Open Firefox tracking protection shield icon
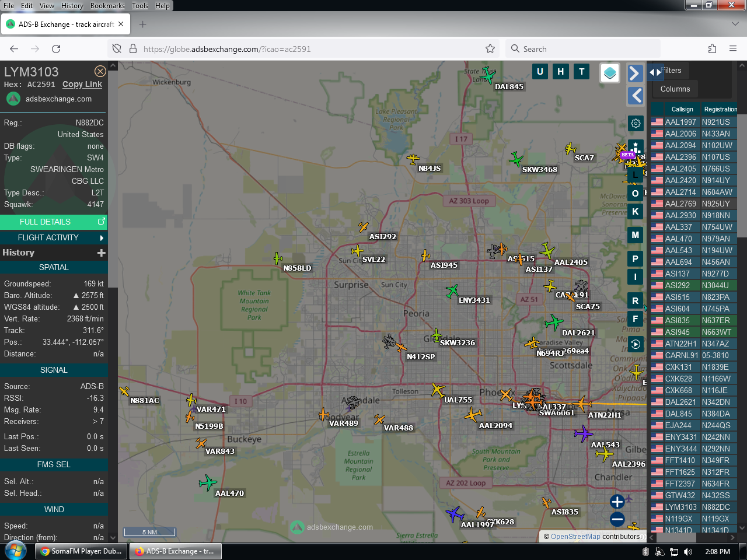This screenshot has width=747, height=560. click(x=117, y=49)
